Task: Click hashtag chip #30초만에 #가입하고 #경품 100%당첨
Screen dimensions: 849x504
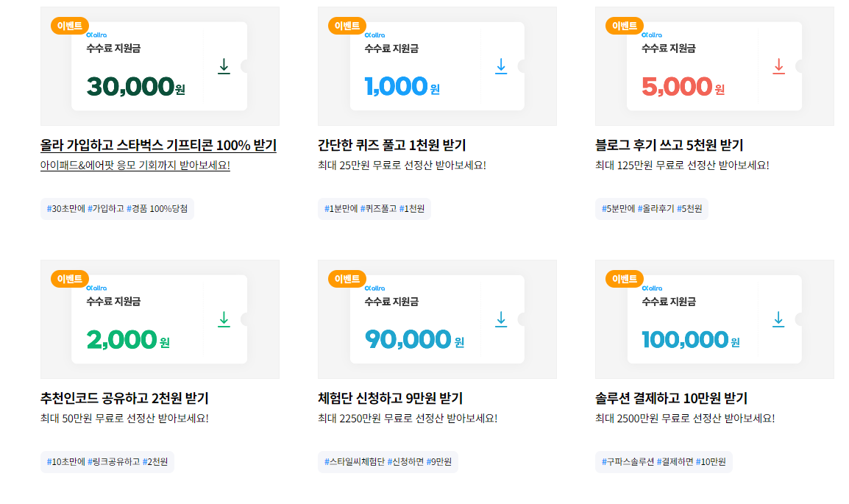Action: tap(117, 209)
